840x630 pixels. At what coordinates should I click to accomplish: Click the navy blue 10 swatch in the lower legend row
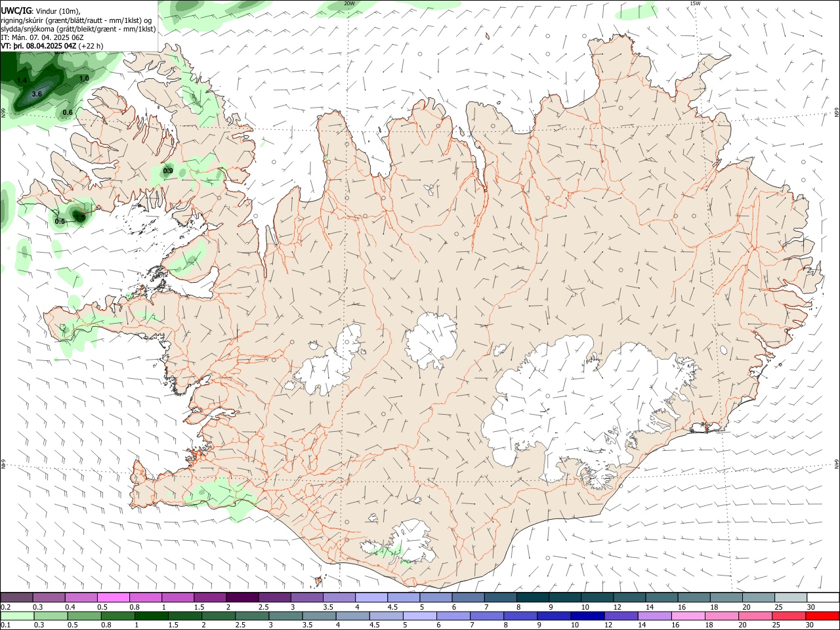[x=587, y=616]
